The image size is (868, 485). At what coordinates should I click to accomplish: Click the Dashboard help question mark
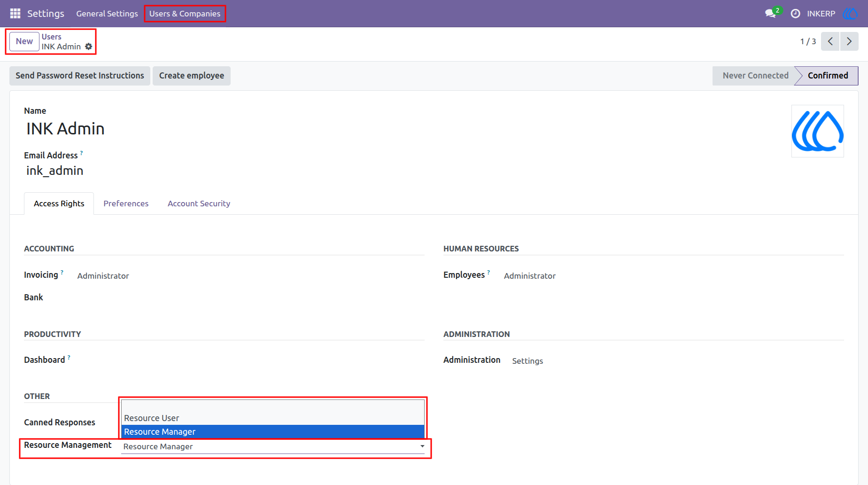point(69,357)
